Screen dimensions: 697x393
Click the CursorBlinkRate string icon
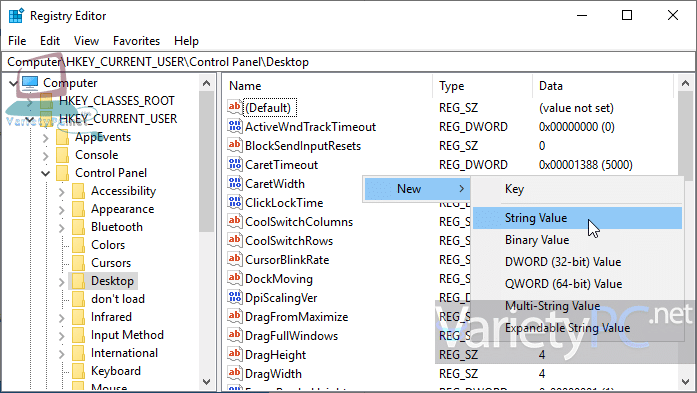click(x=235, y=260)
